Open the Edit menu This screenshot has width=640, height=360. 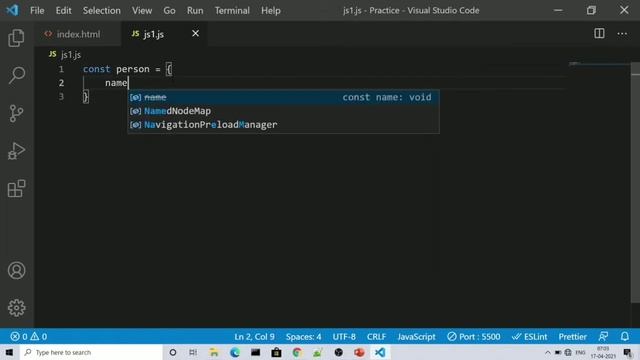[x=63, y=10]
